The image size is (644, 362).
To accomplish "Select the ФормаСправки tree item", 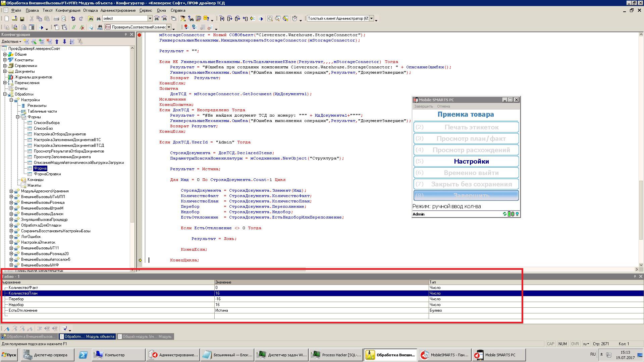I will click(x=47, y=174).
